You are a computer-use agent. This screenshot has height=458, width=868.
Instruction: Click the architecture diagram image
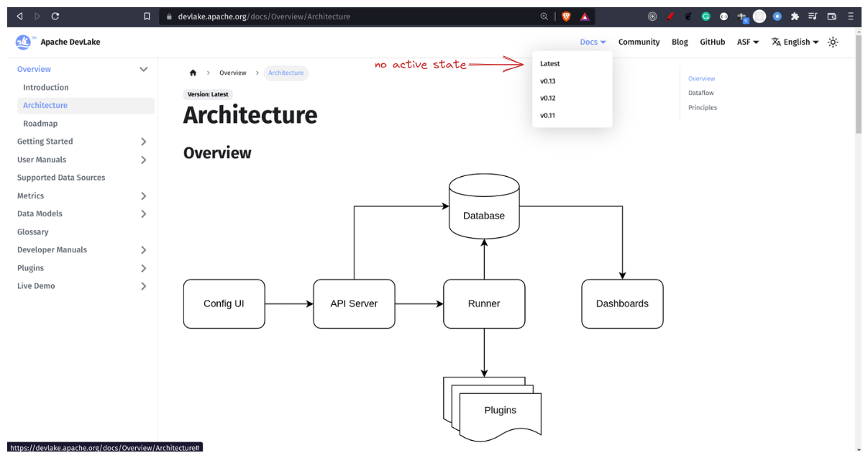423,308
